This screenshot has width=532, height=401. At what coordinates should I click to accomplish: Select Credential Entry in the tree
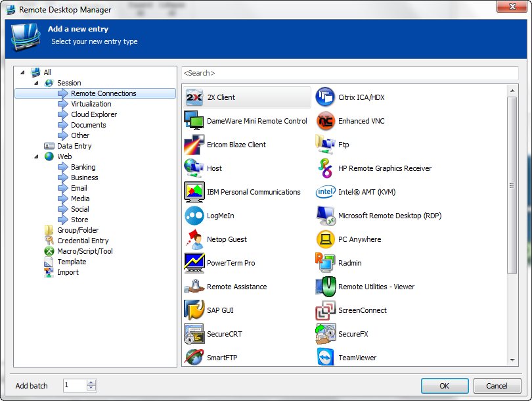pos(83,241)
